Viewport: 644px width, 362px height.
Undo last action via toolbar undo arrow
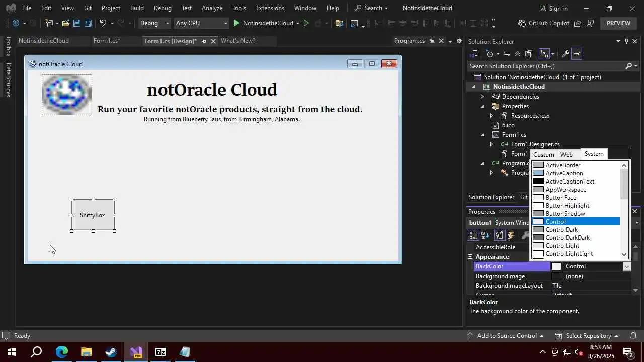click(103, 23)
